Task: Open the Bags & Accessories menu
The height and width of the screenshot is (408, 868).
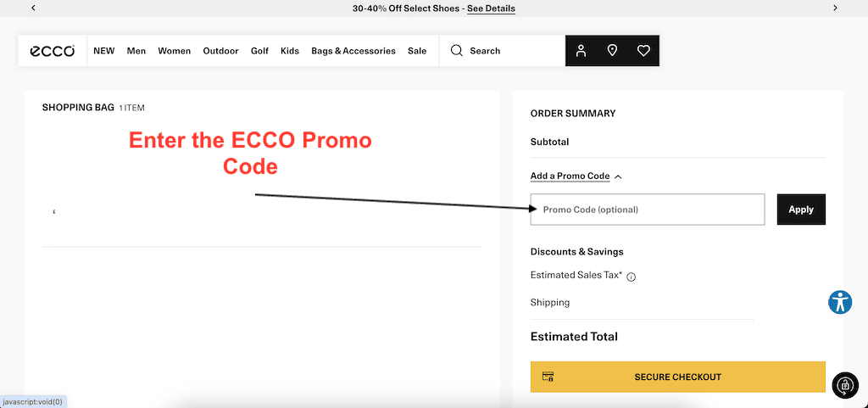Action: tap(353, 51)
